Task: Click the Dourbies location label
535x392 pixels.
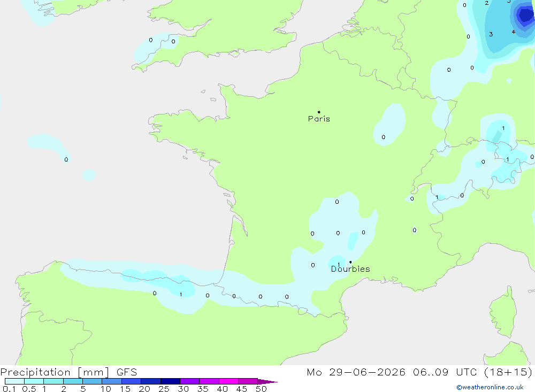Action: 350,269
